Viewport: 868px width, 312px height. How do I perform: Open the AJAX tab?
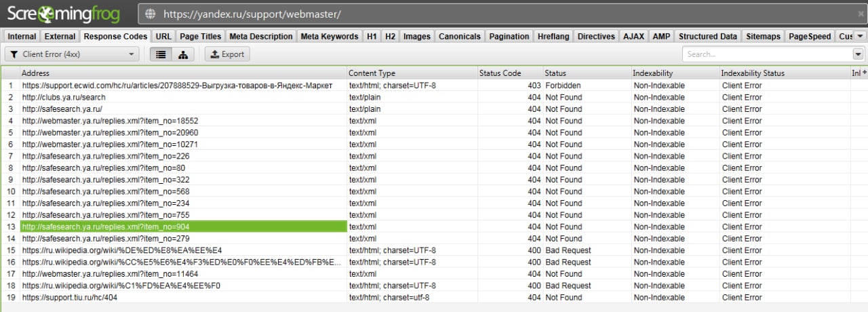coord(634,37)
